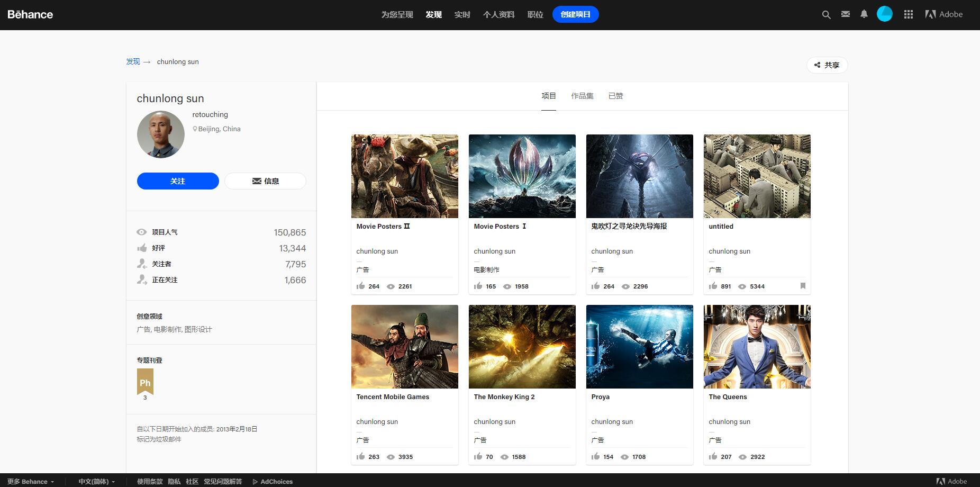This screenshot has width=980, height=487.
Task: Open the Tencent Mobile Games thumbnail
Action: coord(405,347)
